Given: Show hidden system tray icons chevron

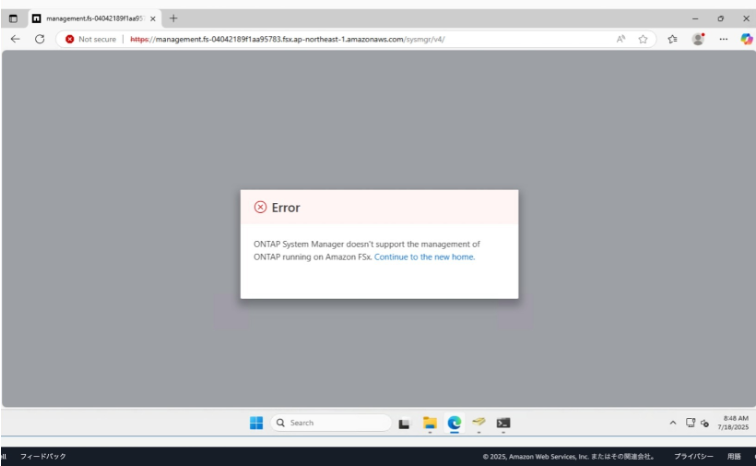Looking at the screenshot, I should [673, 423].
